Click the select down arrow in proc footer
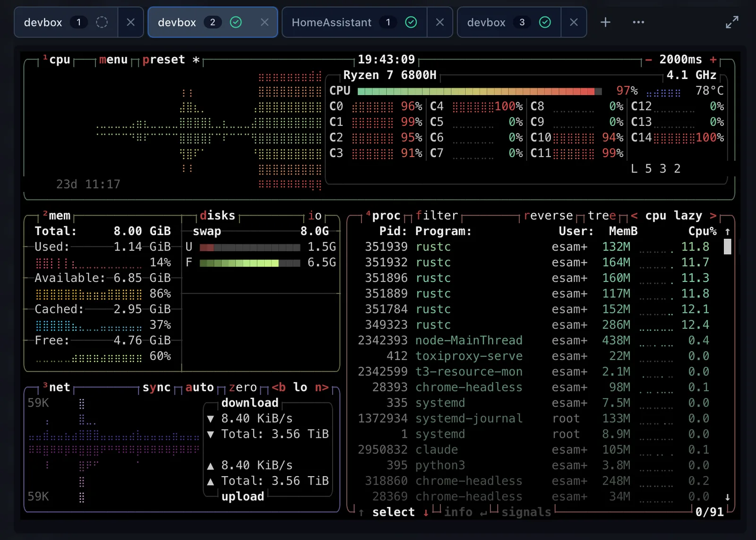The image size is (756, 540). [426, 513]
